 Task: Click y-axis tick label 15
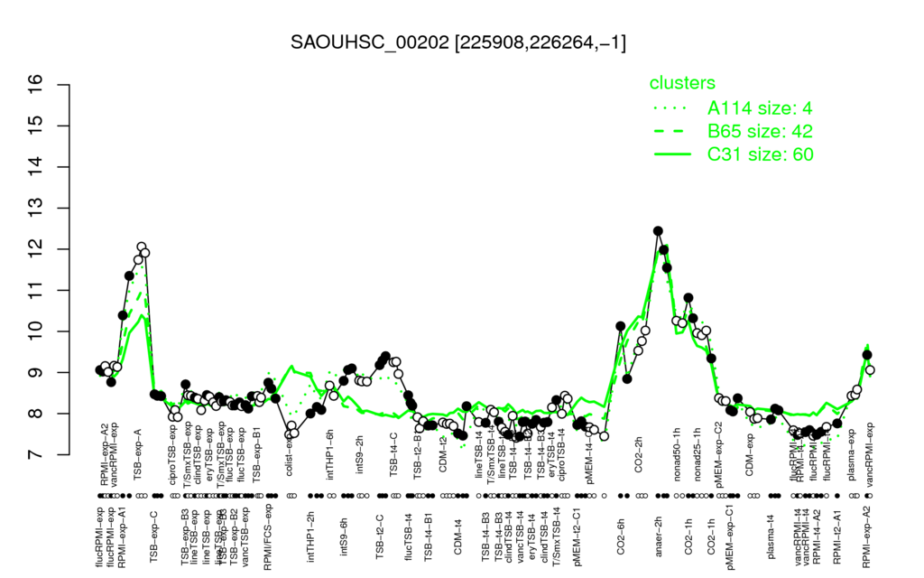[x=36, y=126]
